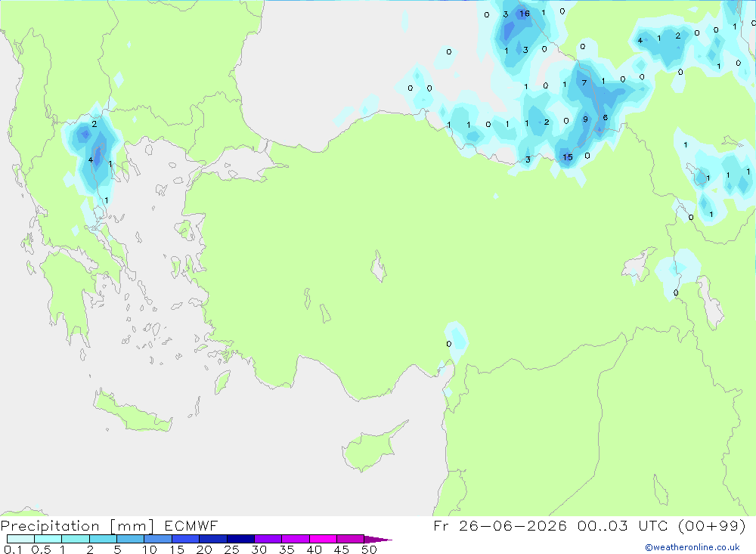
Task: Click the 35–40 mm legend color band
Action: click(295, 539)
